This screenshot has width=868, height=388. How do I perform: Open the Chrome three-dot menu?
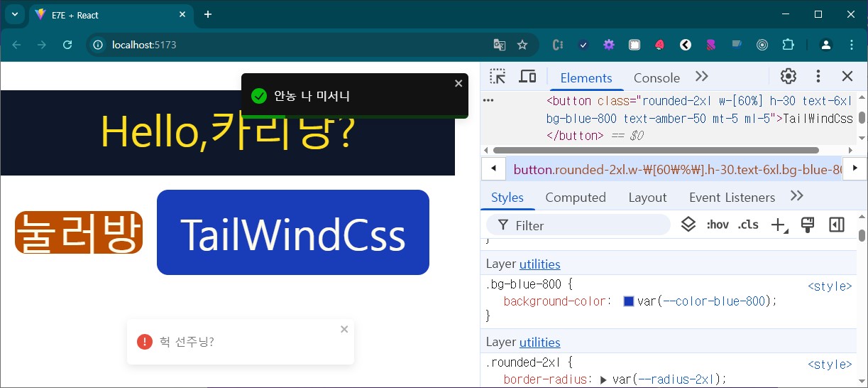pyautogui.click(x=852, y=45)
